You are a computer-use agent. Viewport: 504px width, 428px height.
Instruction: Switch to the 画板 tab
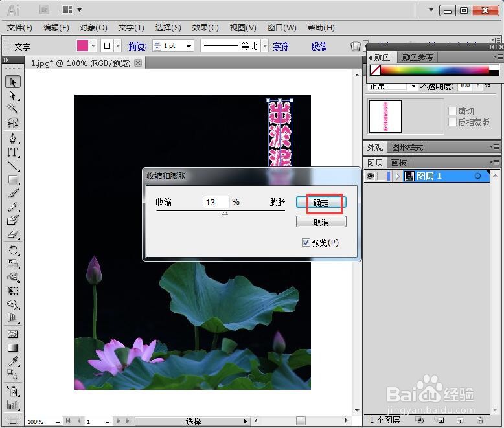click(x=399, y=163)
